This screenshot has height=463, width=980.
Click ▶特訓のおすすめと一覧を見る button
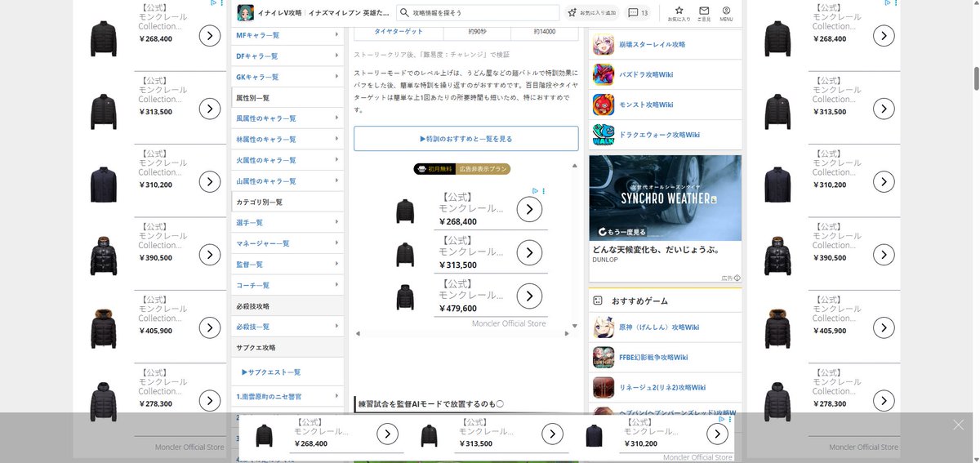tap(466, 139)
